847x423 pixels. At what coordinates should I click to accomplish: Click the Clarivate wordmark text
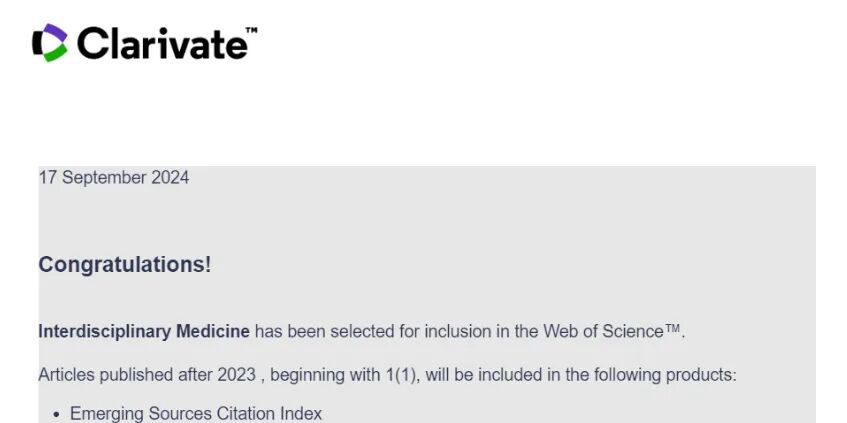click(x=160, y=43)
